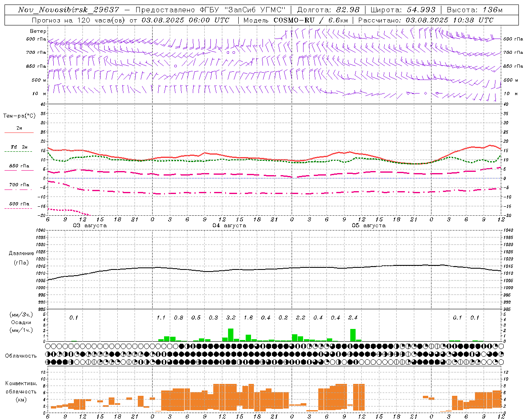Screen dimensions: 525x420
Task: Click the date label 05 августа
Action: [369, 226]
